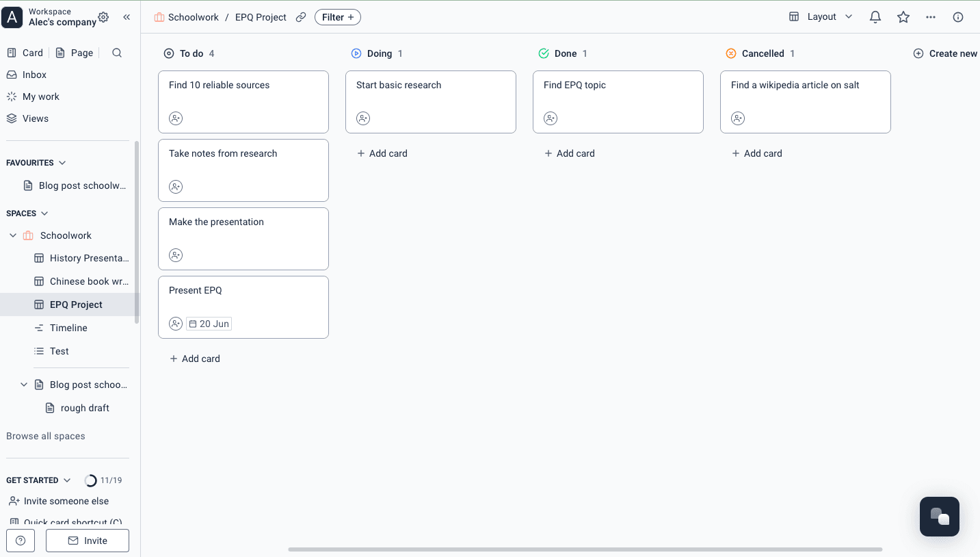Image resolution: width=980 pixels, height=557 pixels.
Task: Click the sidebar vertical scrollbar
Action: point(137,231)
